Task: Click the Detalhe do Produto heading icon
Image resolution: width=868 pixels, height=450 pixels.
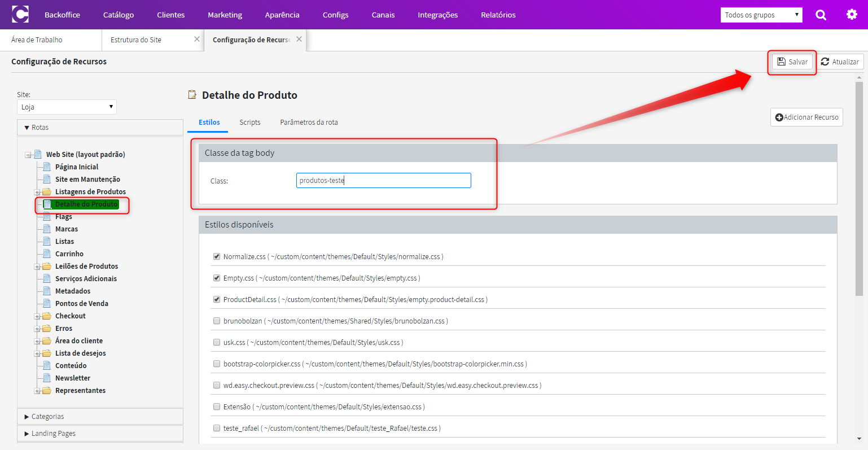Action: point(192,95)
